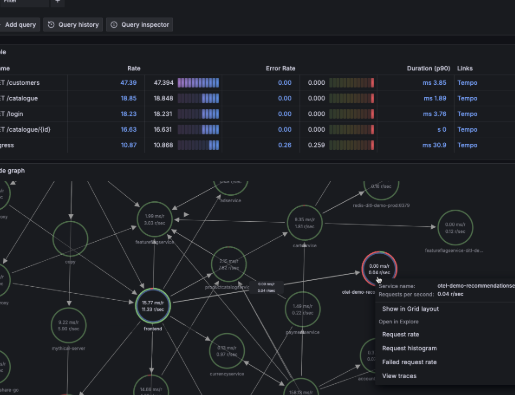Image resolution: width=515 pixels, height=395 pixels.
Task: Choose Request histogram from context menu
Action: point(409,348)
